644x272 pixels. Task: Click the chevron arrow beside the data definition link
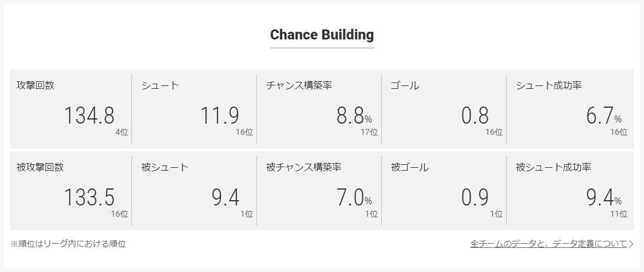(631, 244)
